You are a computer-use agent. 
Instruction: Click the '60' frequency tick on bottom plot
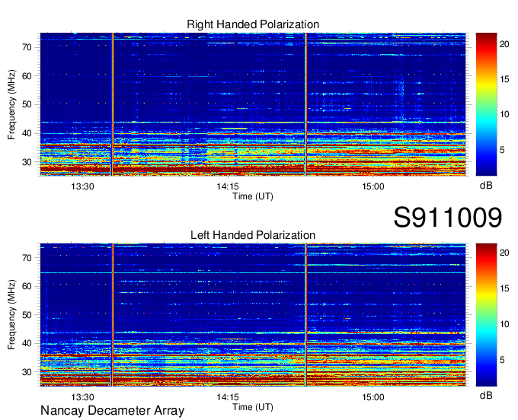(x=27, y=286)
